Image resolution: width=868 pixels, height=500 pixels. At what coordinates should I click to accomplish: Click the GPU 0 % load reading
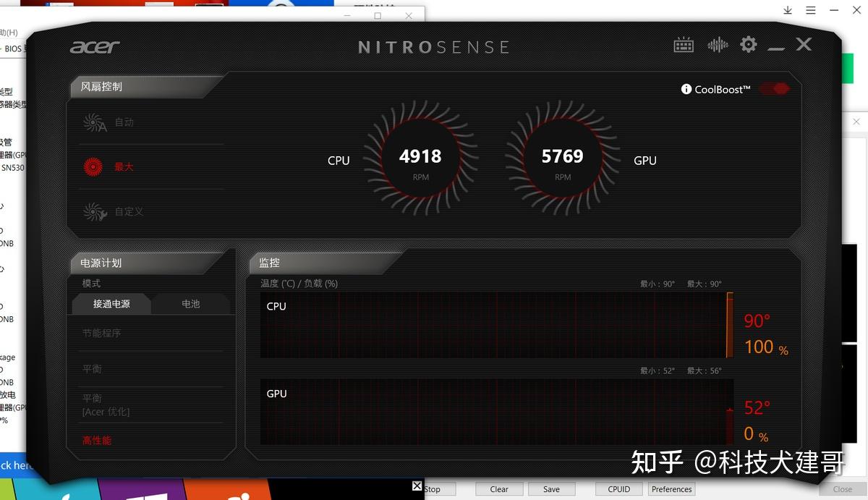coord(756,435)
